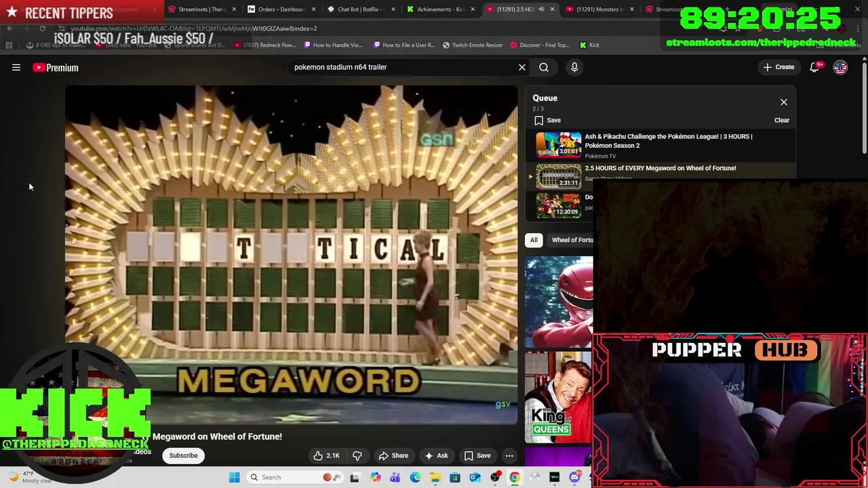This screenshot has height=488, width=868.
Task: Open Discord on the taskbar
Action: (x=574, y=477)
